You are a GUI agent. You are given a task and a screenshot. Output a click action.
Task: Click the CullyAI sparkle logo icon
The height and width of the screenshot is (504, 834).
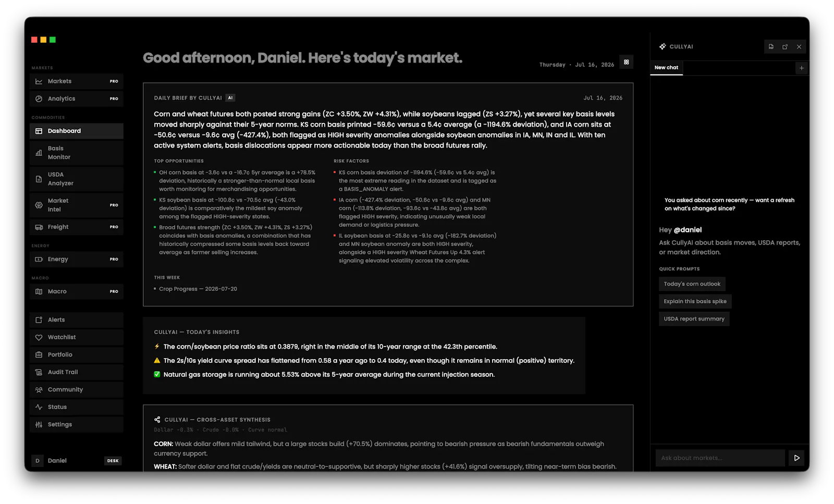(663, 46)
